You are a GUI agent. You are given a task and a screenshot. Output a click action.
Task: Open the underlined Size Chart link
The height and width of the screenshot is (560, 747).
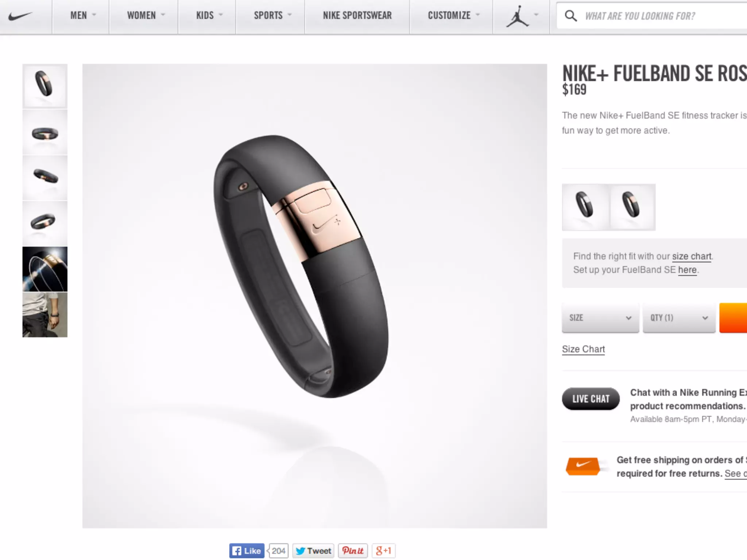click(x=583, y=349)
